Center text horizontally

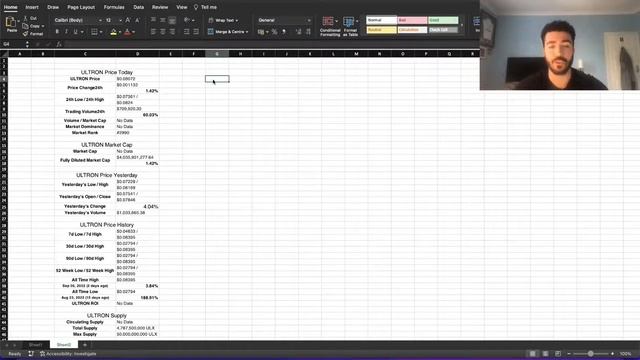click(x=162, y=32)
